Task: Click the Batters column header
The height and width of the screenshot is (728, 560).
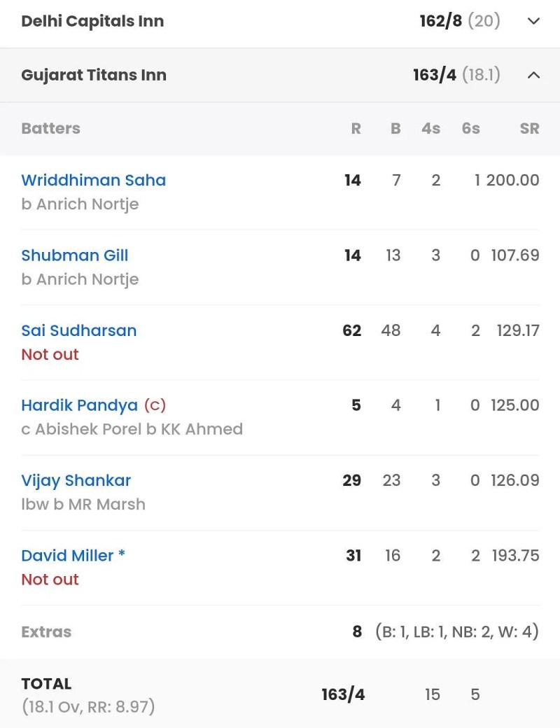Action: coord(50,128)
